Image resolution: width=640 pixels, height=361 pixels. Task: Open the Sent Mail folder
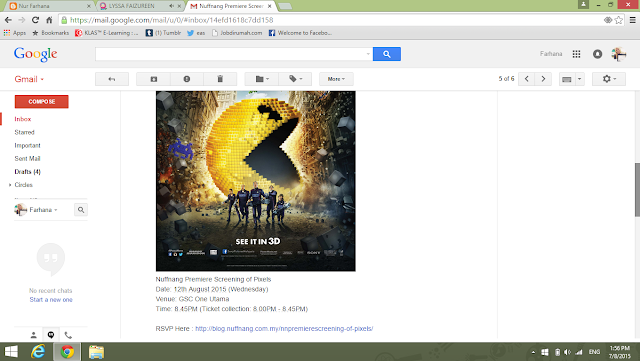[x=27, y=158]
